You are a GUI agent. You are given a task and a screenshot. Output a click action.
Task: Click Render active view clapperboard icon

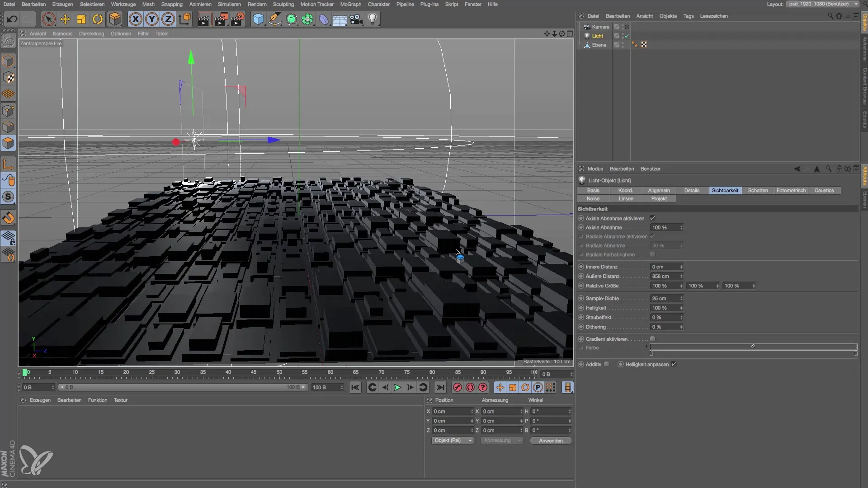point(204,19)
